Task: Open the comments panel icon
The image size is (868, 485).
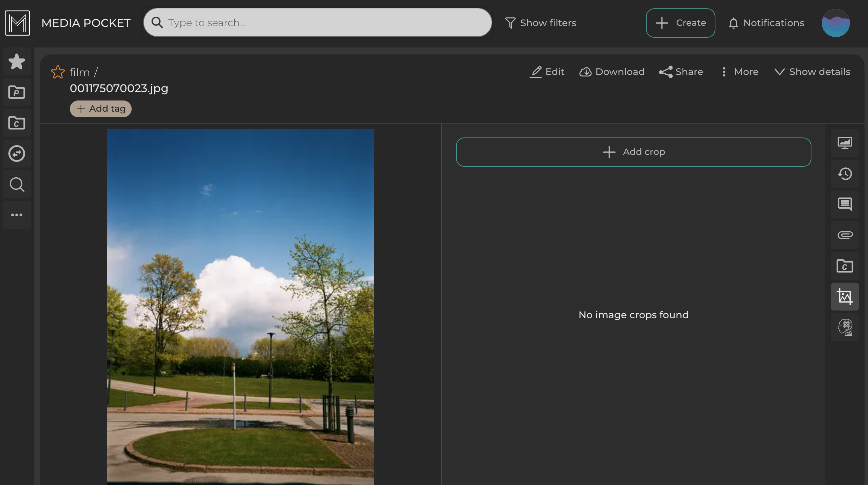Action: tap(845, 204)
